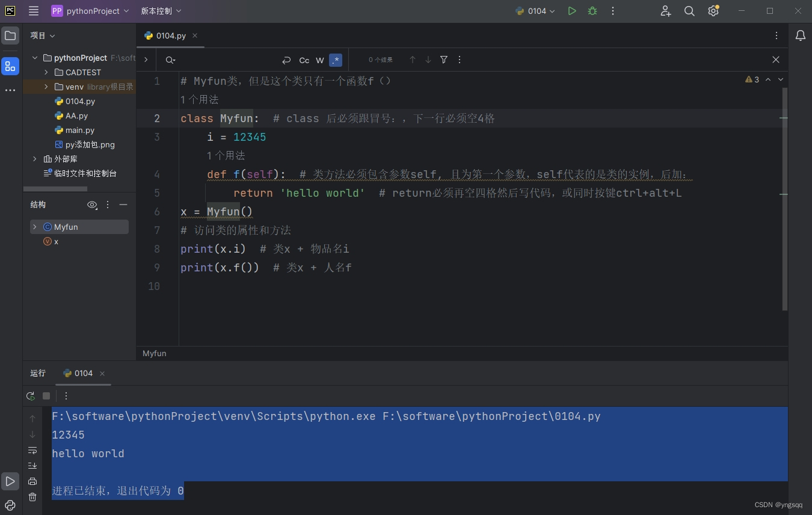Open Search Everywhere magnifier

click(x=689, y=11)
